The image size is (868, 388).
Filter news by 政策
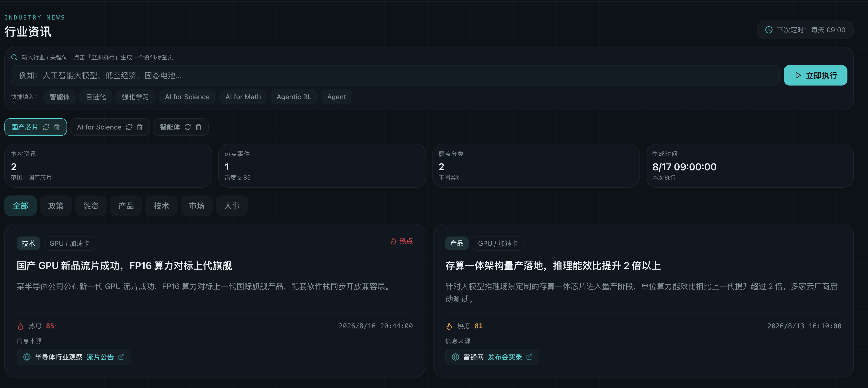pyautogui.click(x=56, y=206)
